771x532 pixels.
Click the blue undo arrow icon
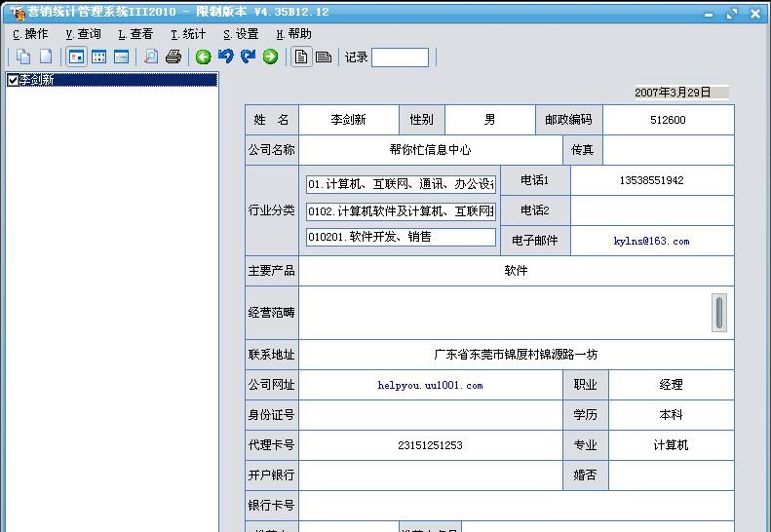pos(225,57)
